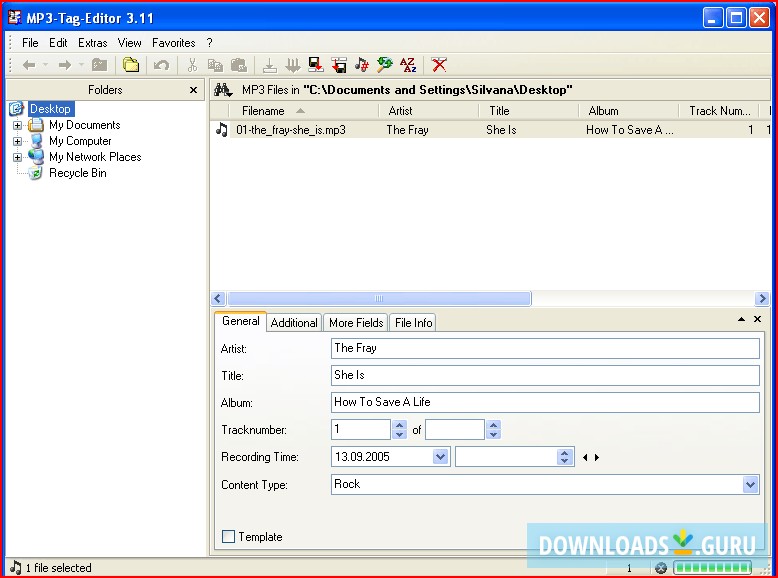Click the Undo toolbar icon
The width and height of the screenshot is (778, 578).
click(x=161, y=65)
